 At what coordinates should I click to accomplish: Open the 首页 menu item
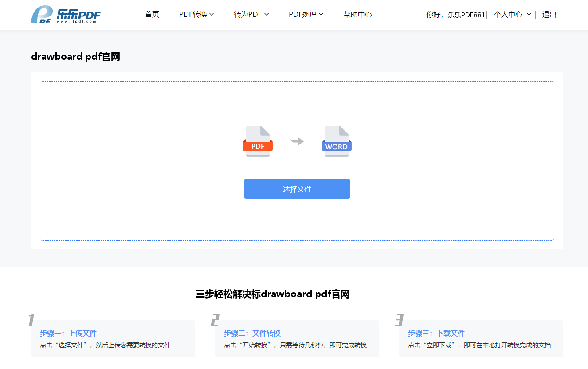pyautogui.click(x=152, y=15)
